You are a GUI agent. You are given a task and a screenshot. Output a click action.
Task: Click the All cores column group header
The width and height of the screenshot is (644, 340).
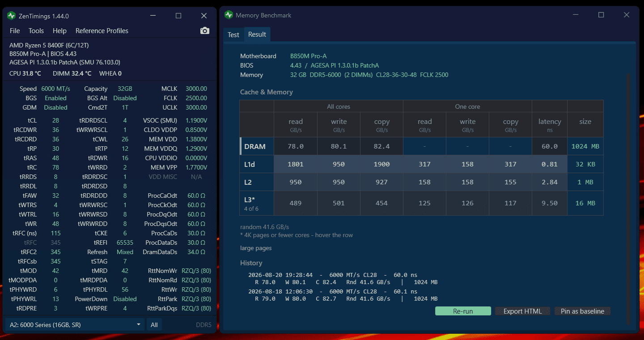click(339, 106)
